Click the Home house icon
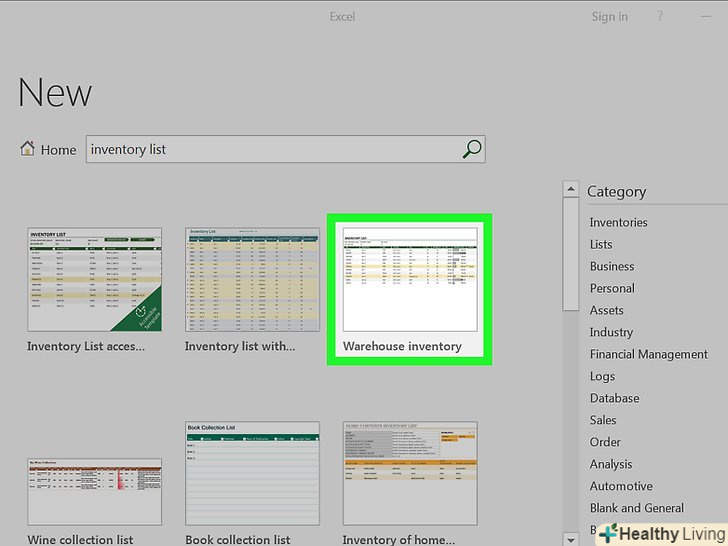The image size is (728, 546). 27,149
